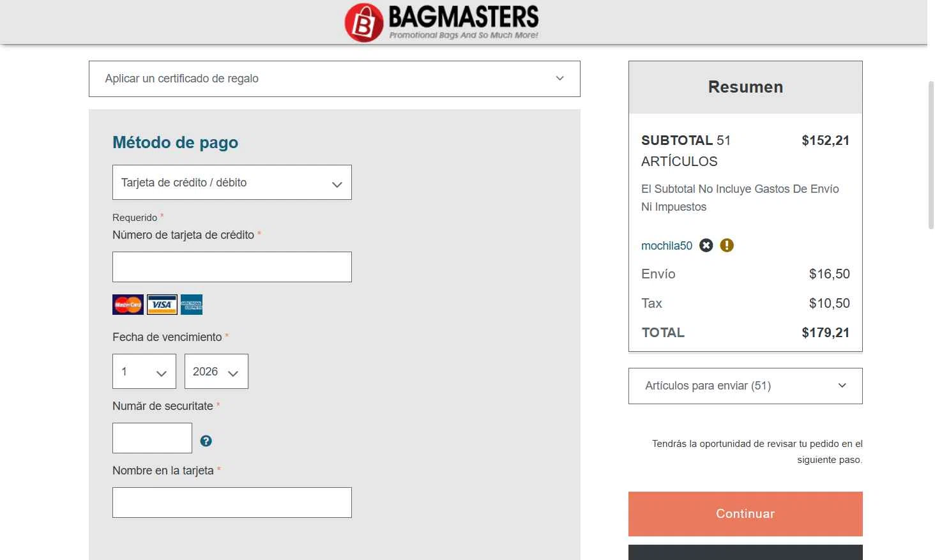
Task: Click the Resumen heading
Action: pyautogui.click(x=745, y=87)
